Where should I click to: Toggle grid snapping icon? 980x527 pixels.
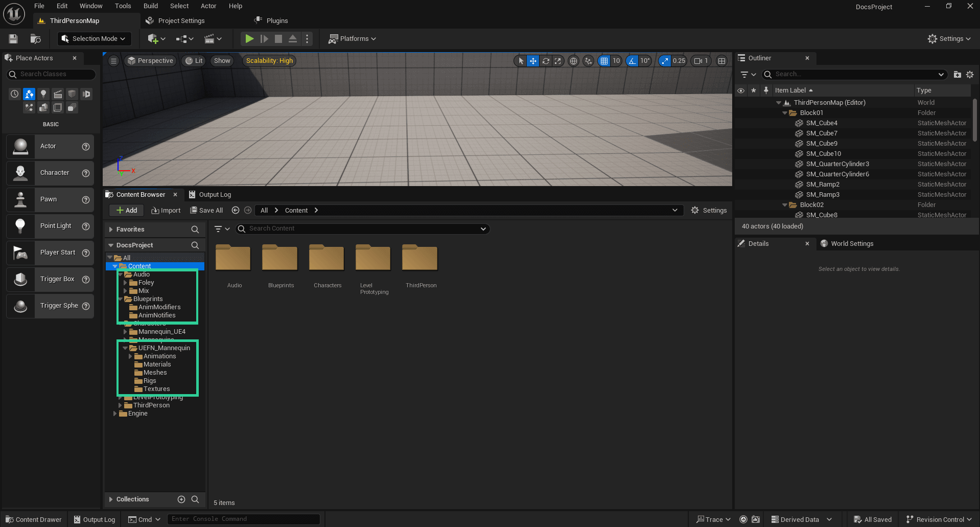[x=604, y=61]
